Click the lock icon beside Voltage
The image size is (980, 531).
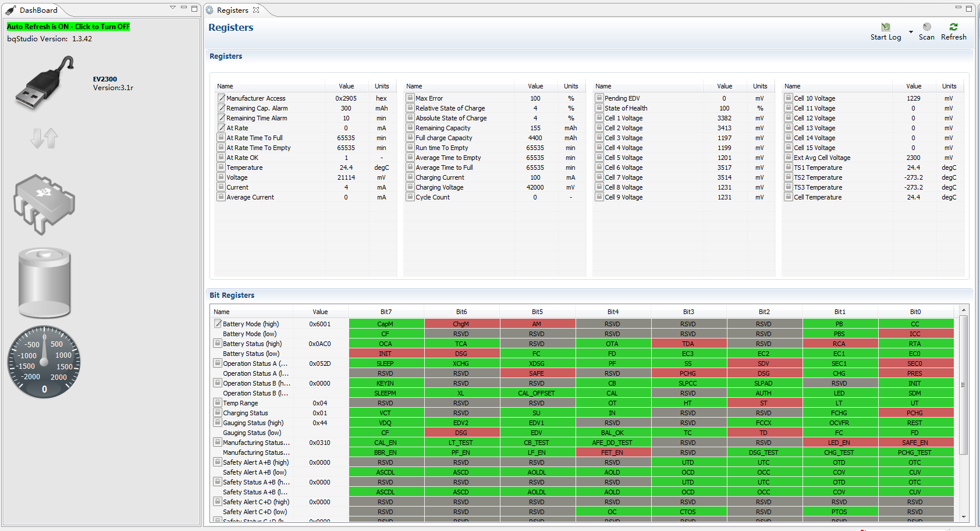point(221,177)
